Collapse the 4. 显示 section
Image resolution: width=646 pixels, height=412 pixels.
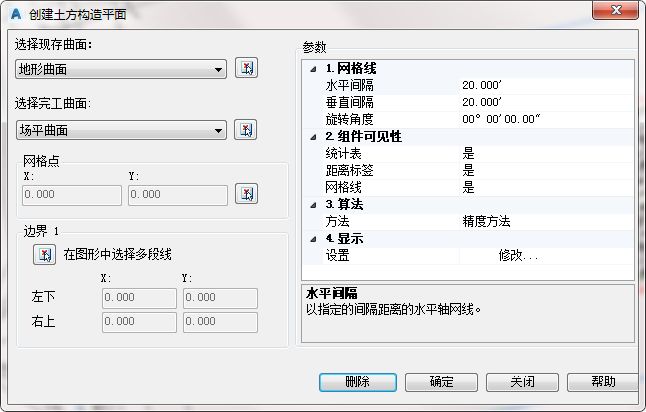coord(313,239)
